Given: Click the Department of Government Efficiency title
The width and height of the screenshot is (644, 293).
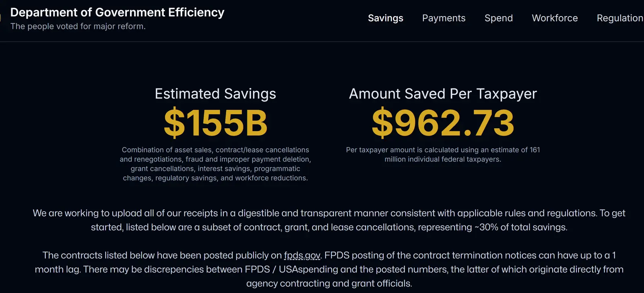Looking at the screenshot, I should [x=117, y=12].
